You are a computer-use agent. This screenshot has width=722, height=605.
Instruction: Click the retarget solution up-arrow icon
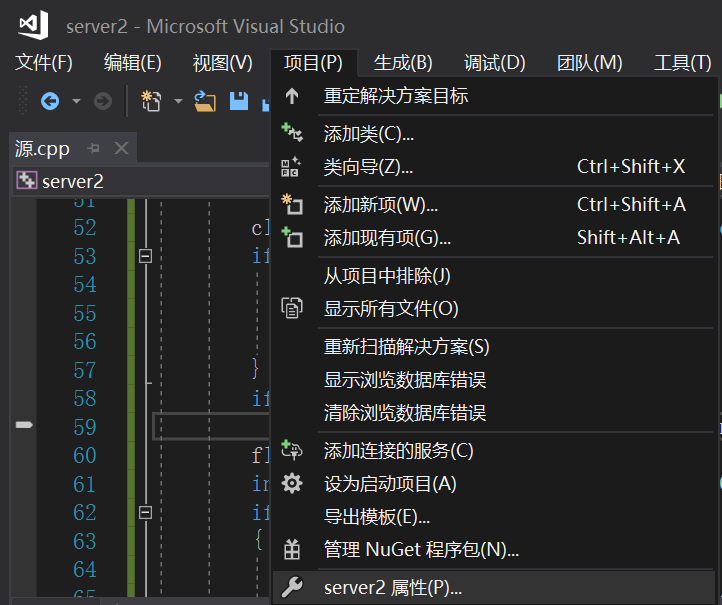[x=292, y=96]
